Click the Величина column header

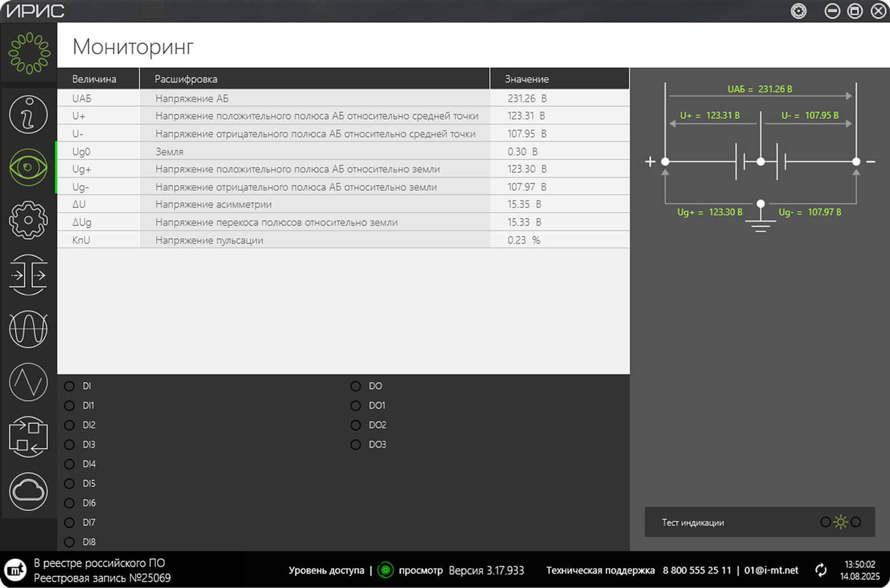(x=94, y=79)
